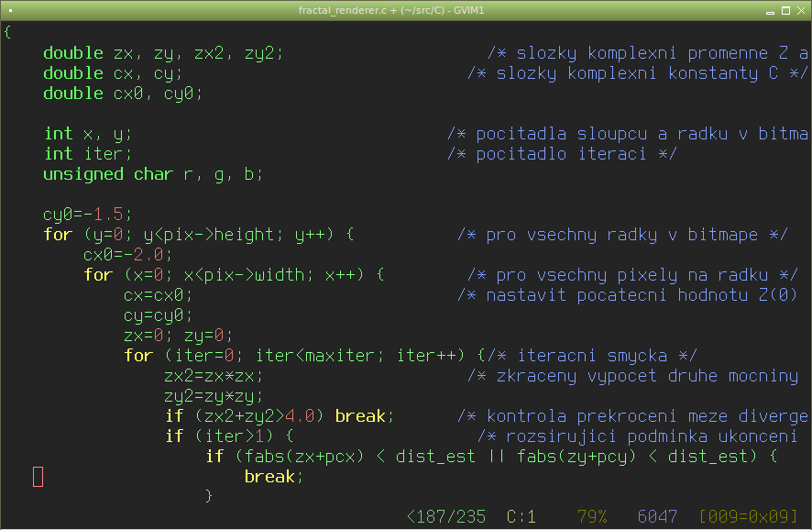Click the closing brace on last code line
Viewport: 812px width, 530px height.
point(209,496)
